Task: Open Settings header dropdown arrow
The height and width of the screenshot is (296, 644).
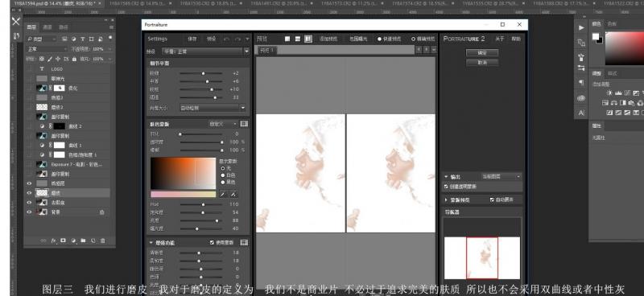Action: coord(247,39)
